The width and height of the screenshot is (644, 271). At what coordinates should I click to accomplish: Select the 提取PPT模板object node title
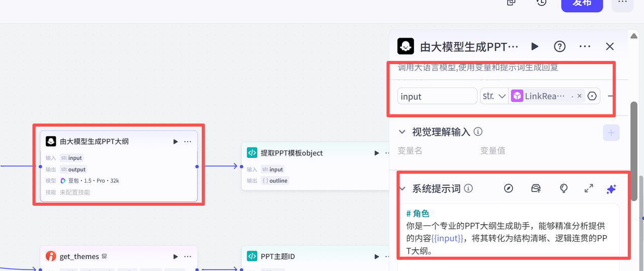tap(292, 153)
